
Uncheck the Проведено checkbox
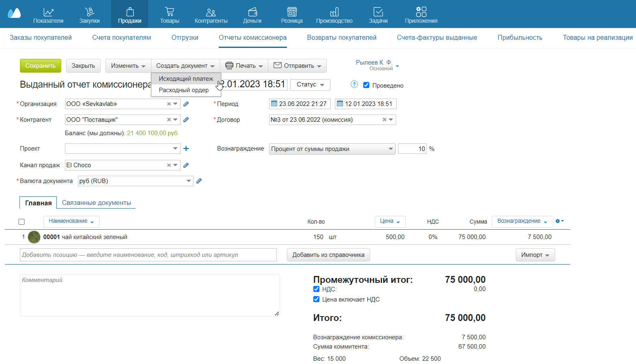pyautogui.click(x=366, y=85)
